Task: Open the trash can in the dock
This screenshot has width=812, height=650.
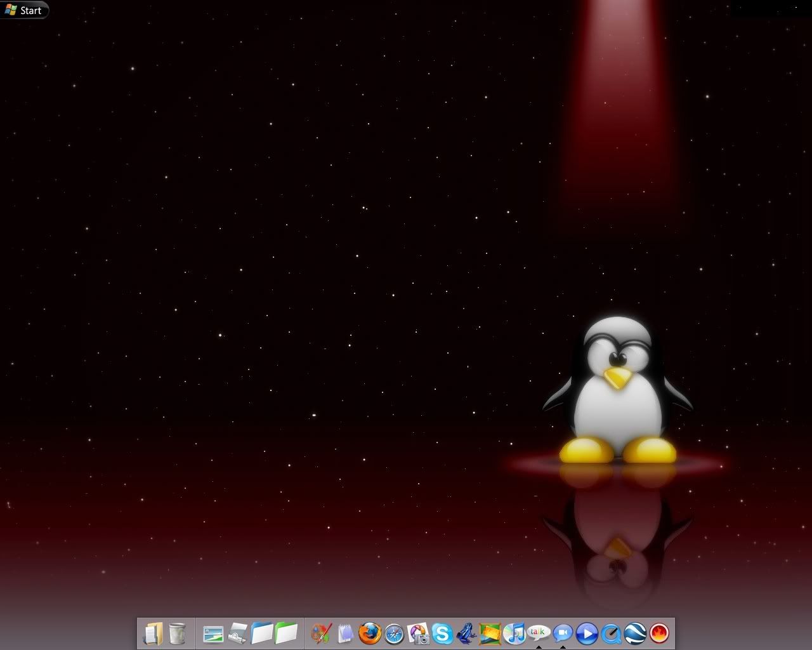Action: 178,633
